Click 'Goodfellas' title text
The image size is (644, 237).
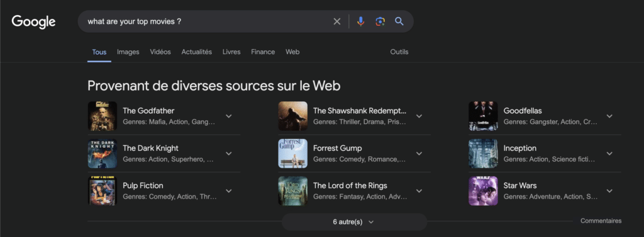pyautogui.click(x=523, y=111)
